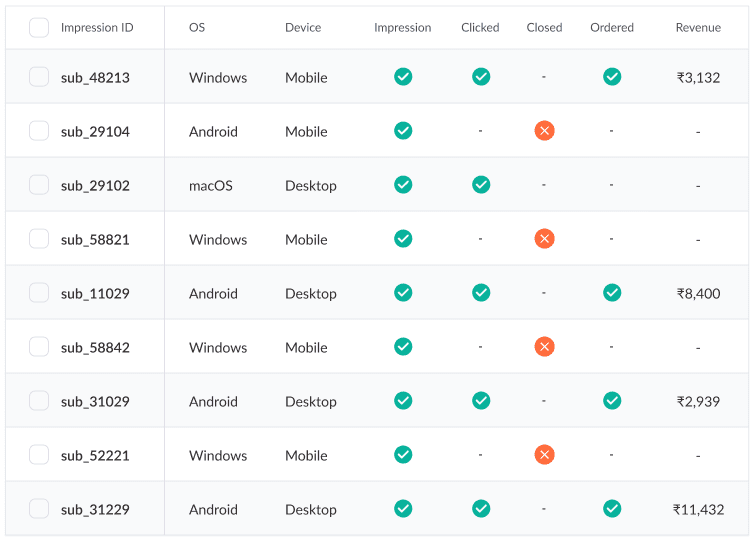Click the Clicked checkmark for sub_29102
The height and width of the screenshot is (540, 756).
click(481, 185)
